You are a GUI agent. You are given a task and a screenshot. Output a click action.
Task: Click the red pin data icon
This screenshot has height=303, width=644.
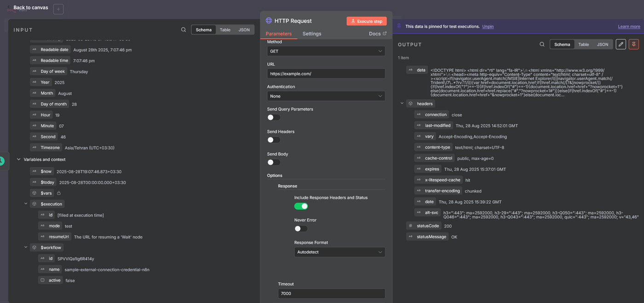click(633, 45)
